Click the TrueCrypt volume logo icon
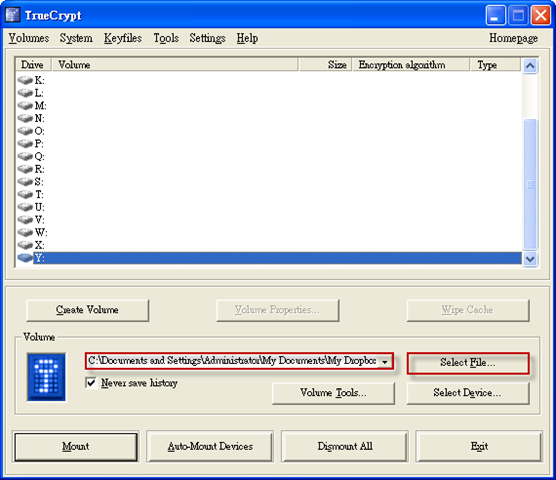 click(x=46, y=377)
